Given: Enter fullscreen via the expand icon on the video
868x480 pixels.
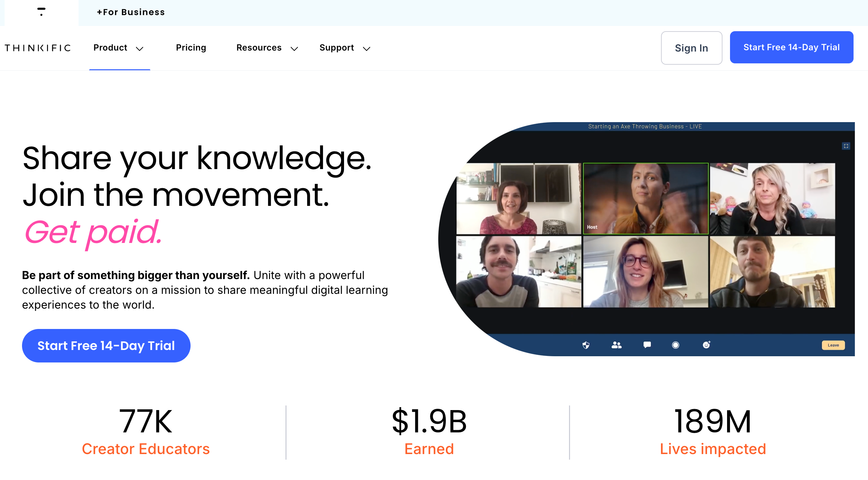Looking at the screenshot, I should pos(846,146).
